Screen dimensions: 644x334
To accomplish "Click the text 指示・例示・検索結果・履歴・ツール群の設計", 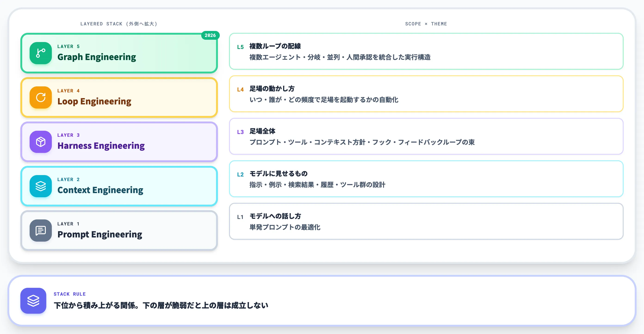I will pyautogui.click(x=317, y=185).
